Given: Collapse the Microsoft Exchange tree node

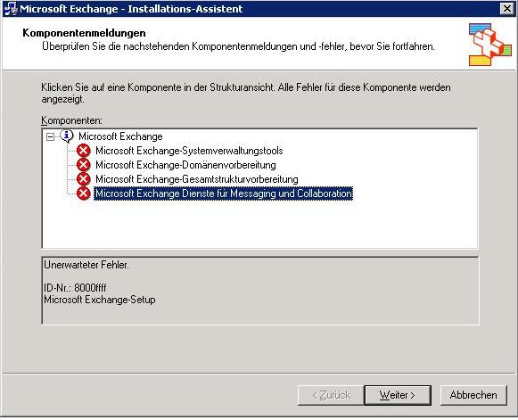Looking at the screenshot, I should pos(50,136).
